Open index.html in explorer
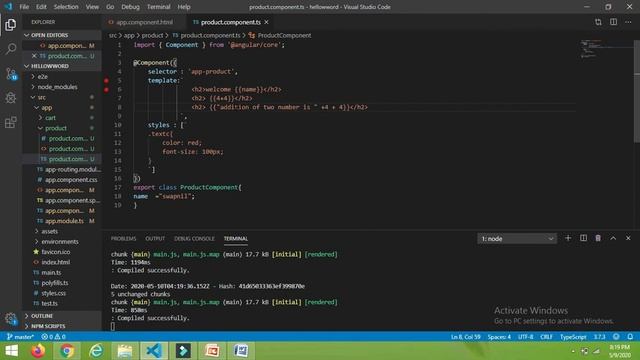The height and width of the screenshot is (360, 640). 56,262
